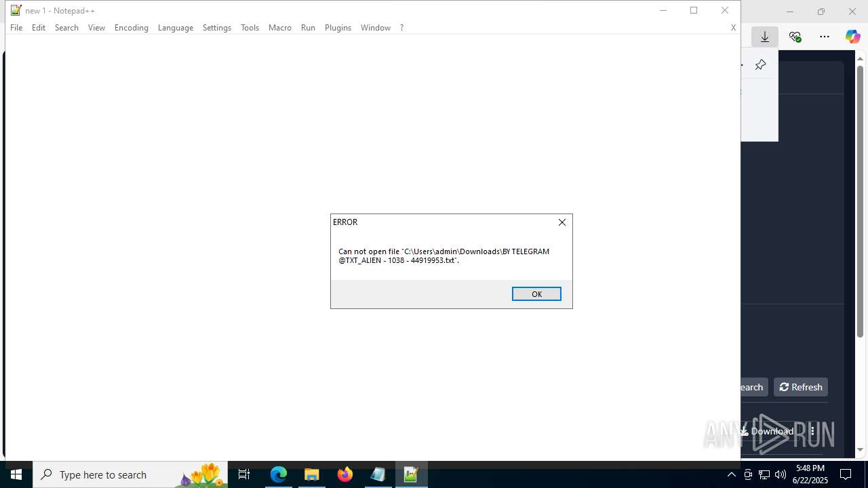Click scrollbar down arrow in browser
Image resolution: width=868 pixels, height=488 pixels.
(x=861, y=450)
